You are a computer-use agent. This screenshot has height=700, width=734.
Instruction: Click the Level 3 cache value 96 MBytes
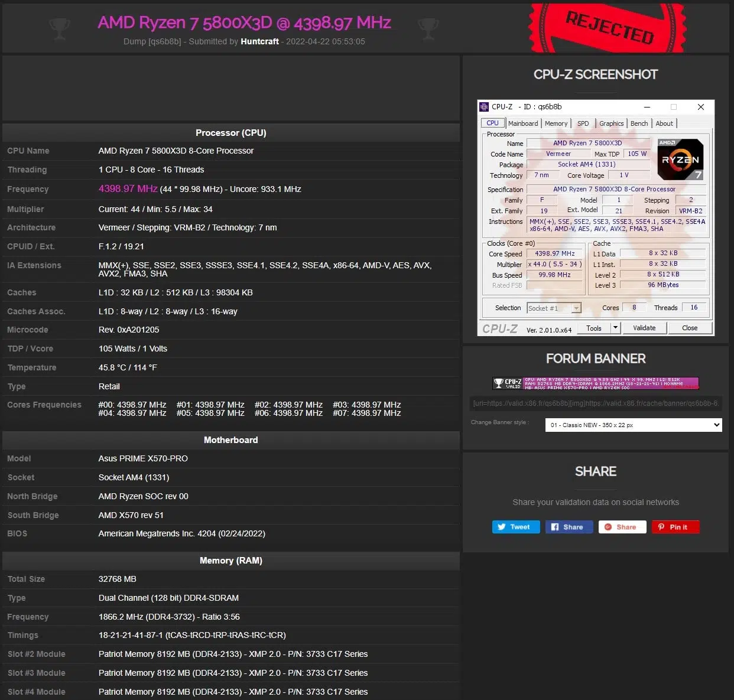point(663,285)
